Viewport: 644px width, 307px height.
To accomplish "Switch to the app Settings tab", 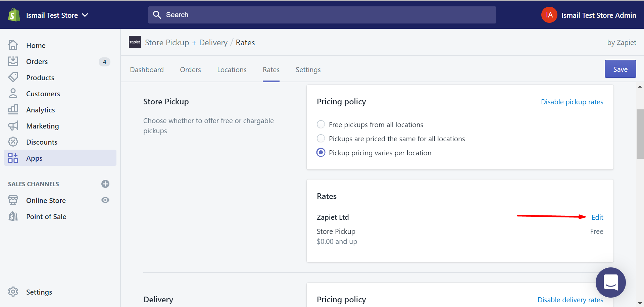I will 308,70.
